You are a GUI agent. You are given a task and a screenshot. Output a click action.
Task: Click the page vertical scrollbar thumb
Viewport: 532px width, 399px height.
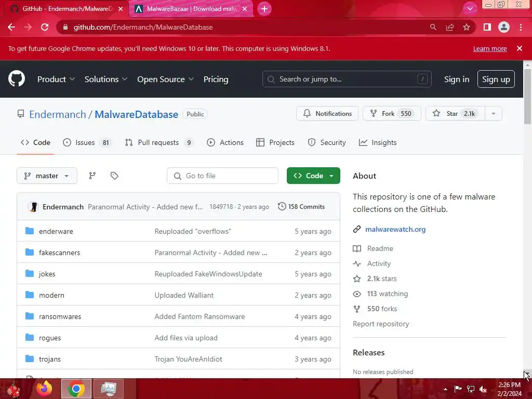[x=527, y=97]
